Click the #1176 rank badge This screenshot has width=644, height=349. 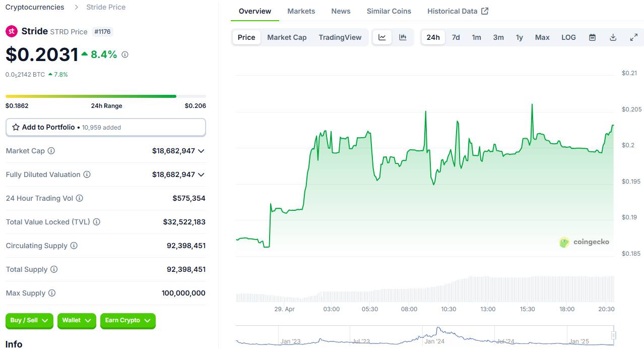103,31
